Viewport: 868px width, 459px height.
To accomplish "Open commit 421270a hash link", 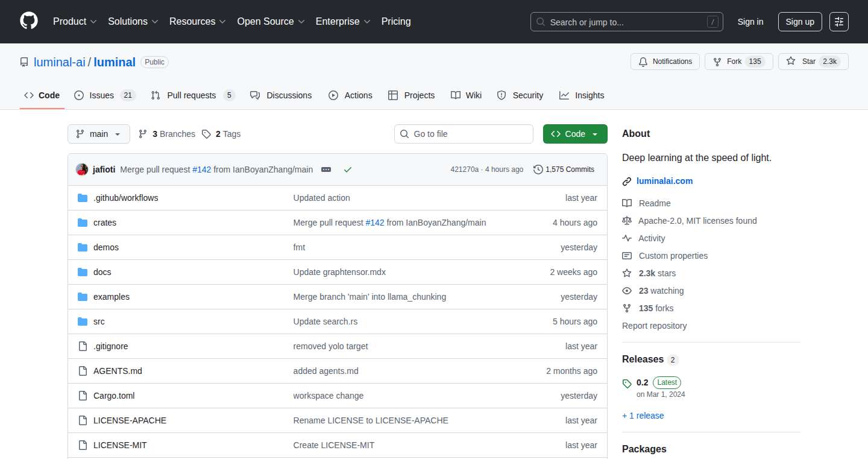I will point(465,169).
